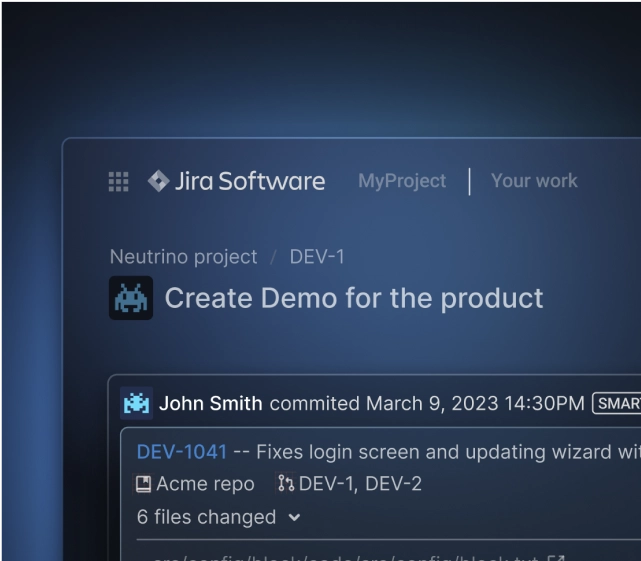The height and width of the screenshot is (561, 641).
Task: Open the app switcher grid icon
Action: tap(119, 182)
